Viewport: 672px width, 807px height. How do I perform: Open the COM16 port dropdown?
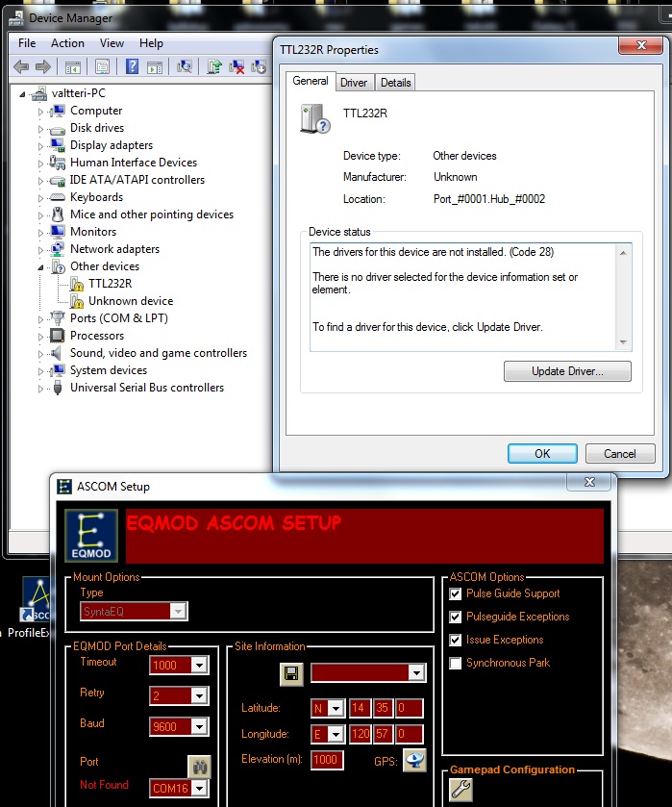tap(199, 789)
